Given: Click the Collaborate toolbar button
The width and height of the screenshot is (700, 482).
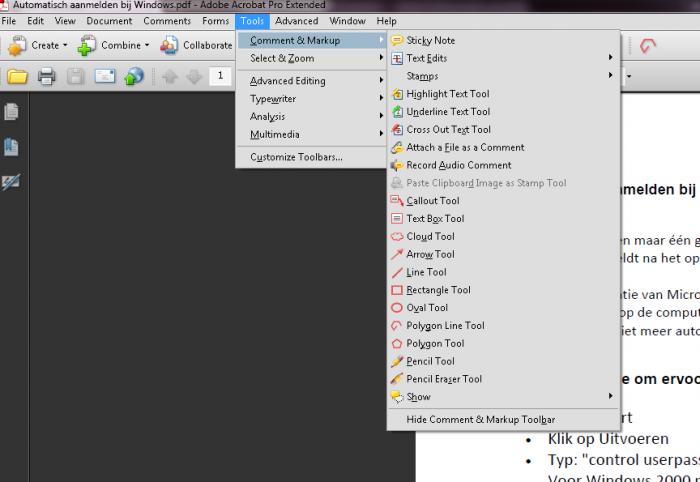Looking at the screenshot, I should (x=196, y=46).
